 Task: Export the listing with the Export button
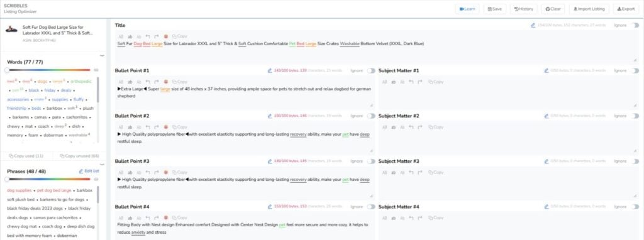point(626,9)
